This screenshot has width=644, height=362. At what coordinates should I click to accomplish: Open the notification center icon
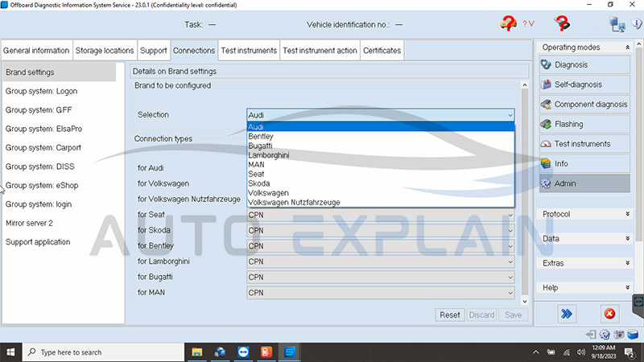[x=630, y=352]
